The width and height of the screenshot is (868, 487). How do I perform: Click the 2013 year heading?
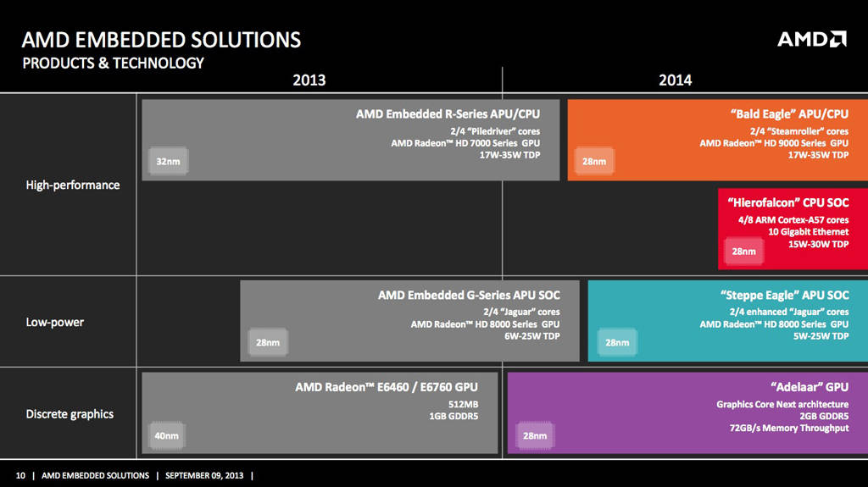(309, 80)
